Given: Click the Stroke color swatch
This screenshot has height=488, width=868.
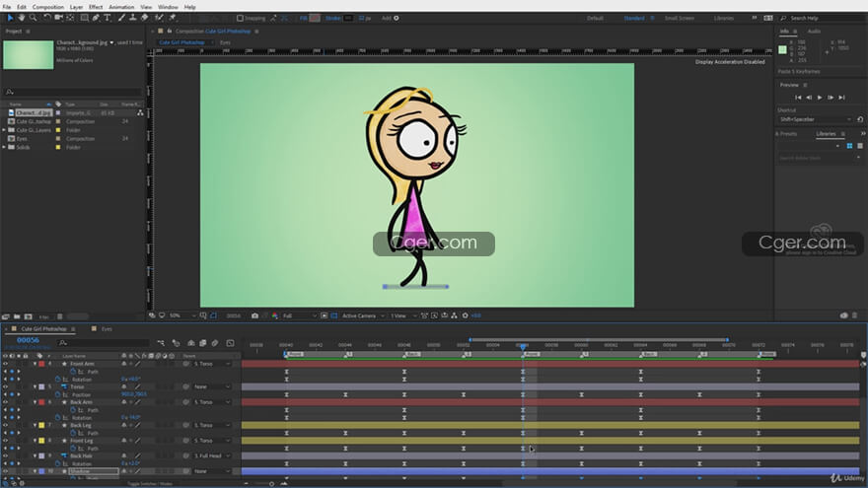Looking at the screenshot, I should pyautogui.click(x=348, y=19).
